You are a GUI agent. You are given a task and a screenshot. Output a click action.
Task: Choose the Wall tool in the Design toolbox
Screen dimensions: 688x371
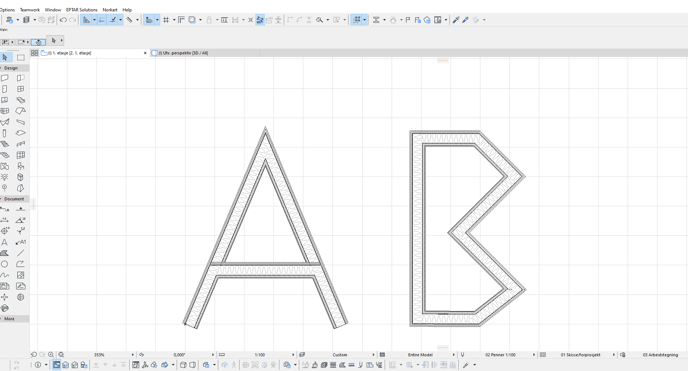tap(5, 78)
